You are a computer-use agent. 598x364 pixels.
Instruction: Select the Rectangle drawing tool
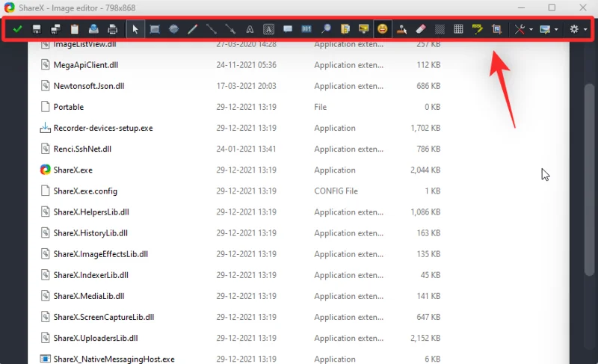point(155,29)
